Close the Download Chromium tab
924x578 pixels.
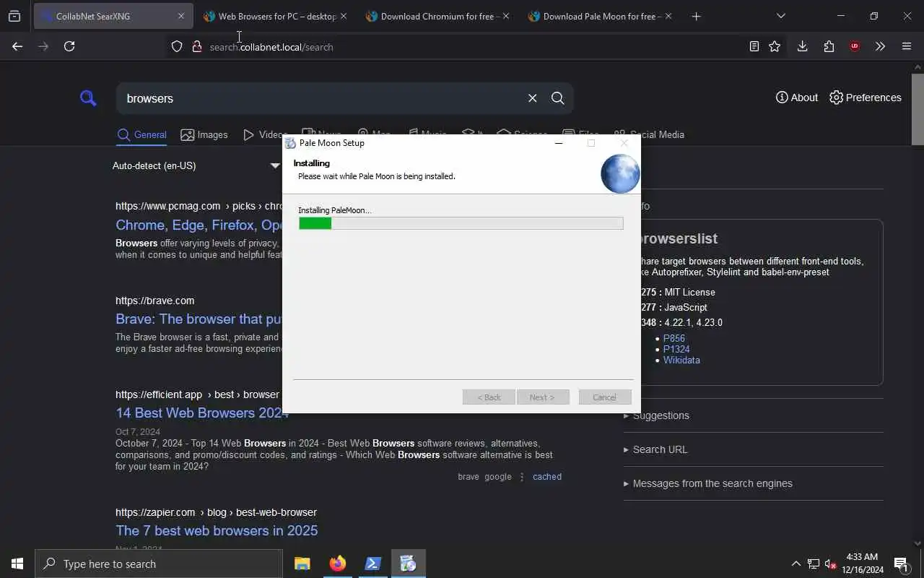tap(505, 16)
